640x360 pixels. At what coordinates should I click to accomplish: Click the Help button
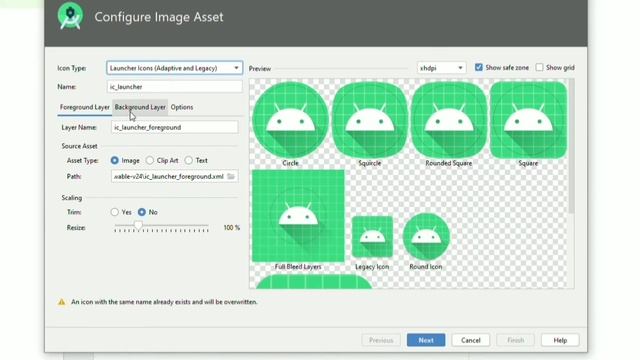click(x=560, y=340)
